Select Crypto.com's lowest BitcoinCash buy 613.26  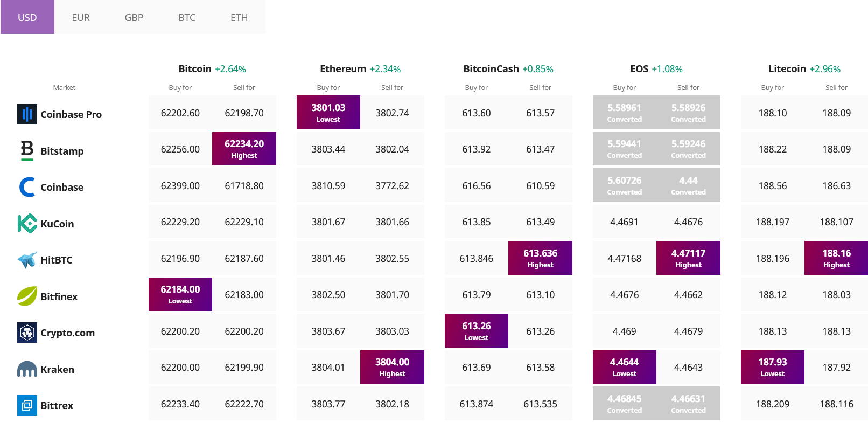(477, 331)
